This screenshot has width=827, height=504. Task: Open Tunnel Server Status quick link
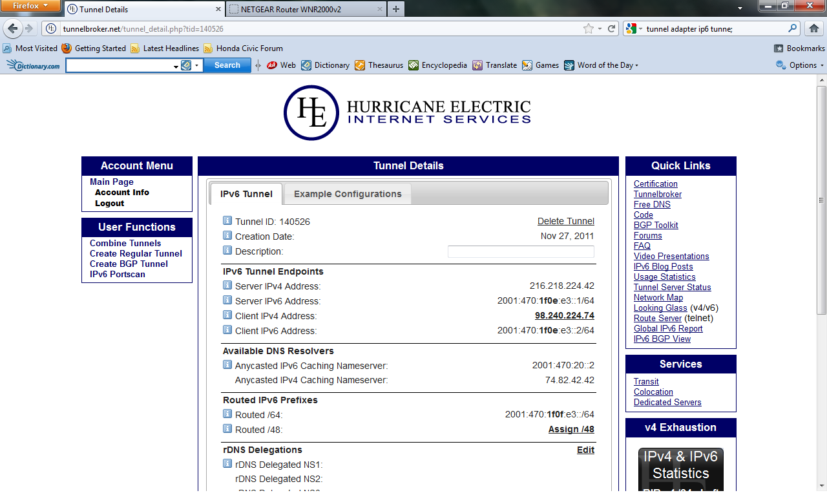tap(672, 287)
